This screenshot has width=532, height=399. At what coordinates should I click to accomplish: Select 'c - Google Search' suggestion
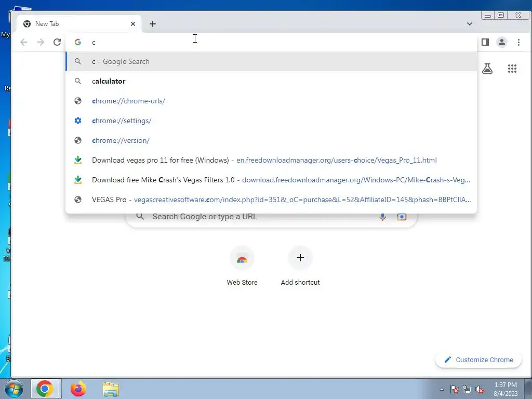(x=271, y=61)
